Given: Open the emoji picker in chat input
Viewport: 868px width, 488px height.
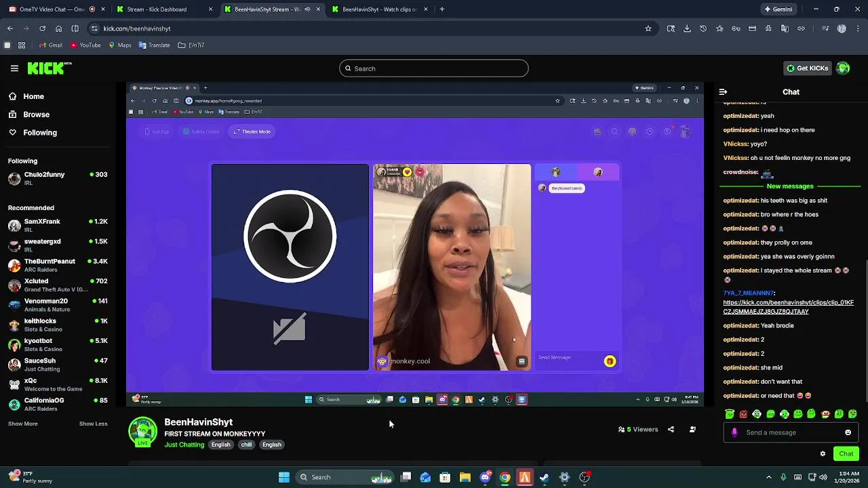Looking at the screenshot, I should (x=848, y=432).
